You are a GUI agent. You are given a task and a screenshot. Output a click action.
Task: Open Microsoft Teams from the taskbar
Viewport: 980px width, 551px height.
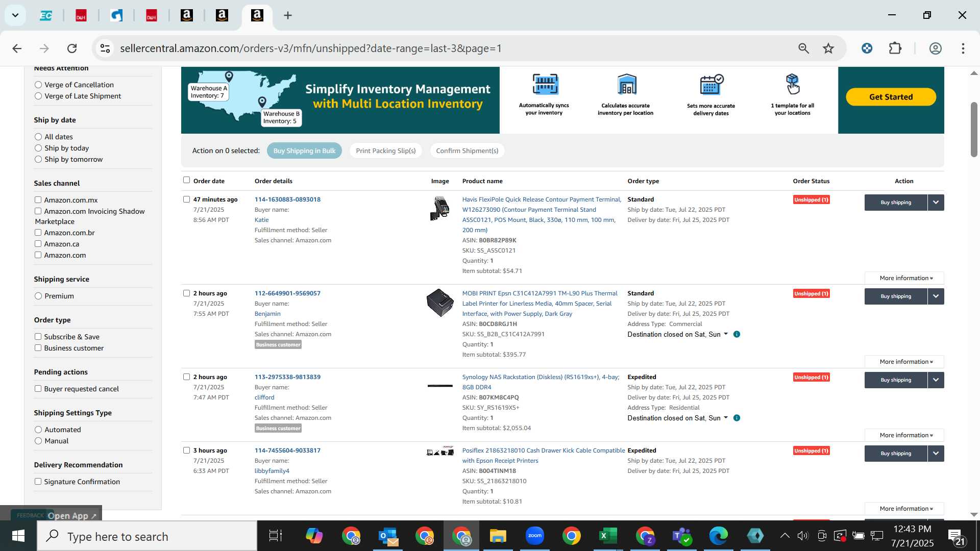click(681, 536)
